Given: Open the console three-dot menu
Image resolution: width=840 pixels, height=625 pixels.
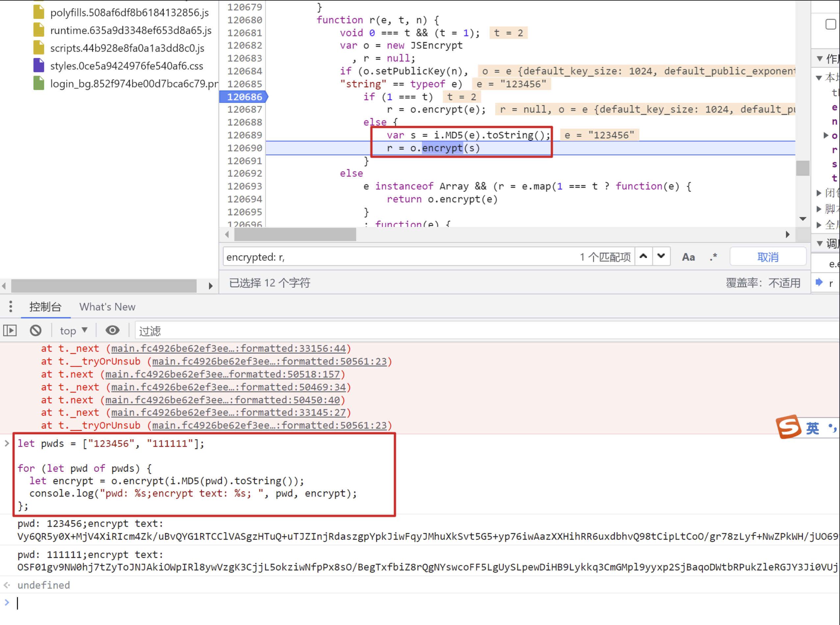Looking at the screenshot, I should click(11, 306).
